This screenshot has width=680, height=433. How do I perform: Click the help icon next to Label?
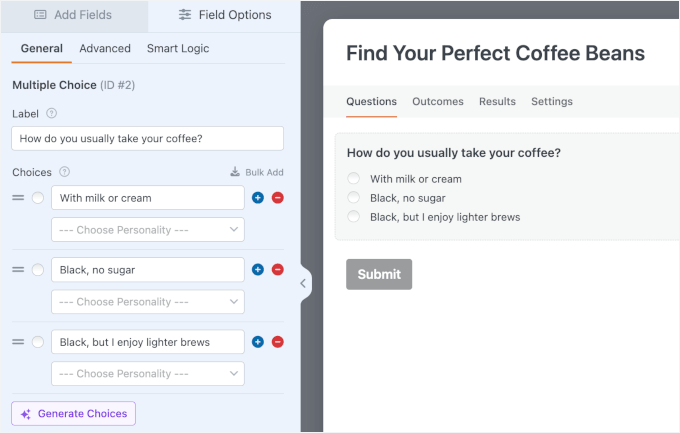pyautogui.click(x=52, y=114)
